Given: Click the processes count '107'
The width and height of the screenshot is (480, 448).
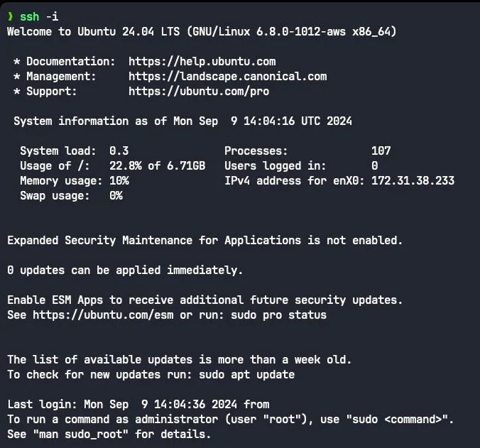Looking at the screenshot, I should tap(381, 151).
